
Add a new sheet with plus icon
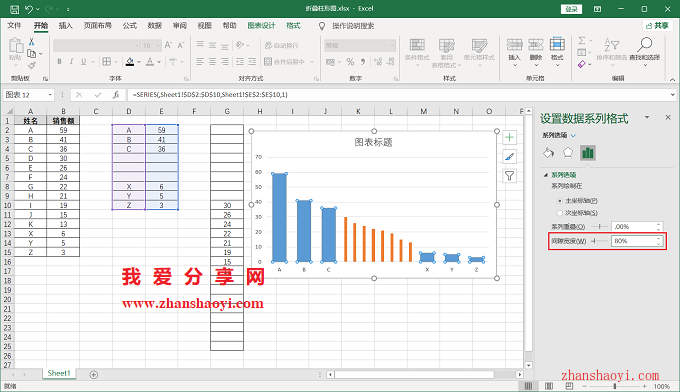(x=94, y=375)
